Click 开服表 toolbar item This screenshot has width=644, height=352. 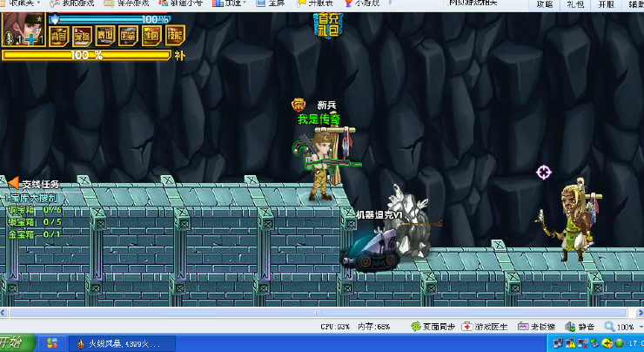tap(315, 3)
